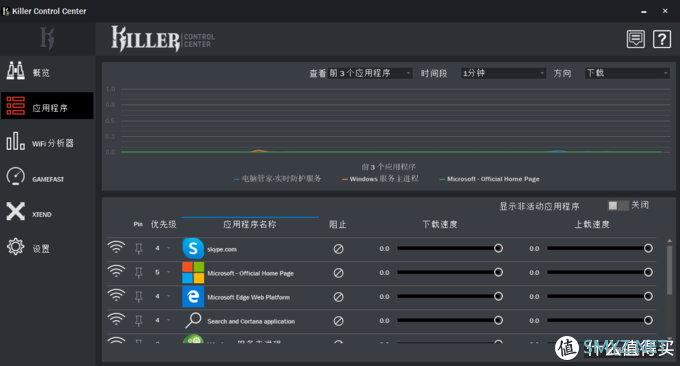Viewport: 680px width, 366px height.
Task: Click the Microsoft Edge app icon
Action: tap(193, 297)
